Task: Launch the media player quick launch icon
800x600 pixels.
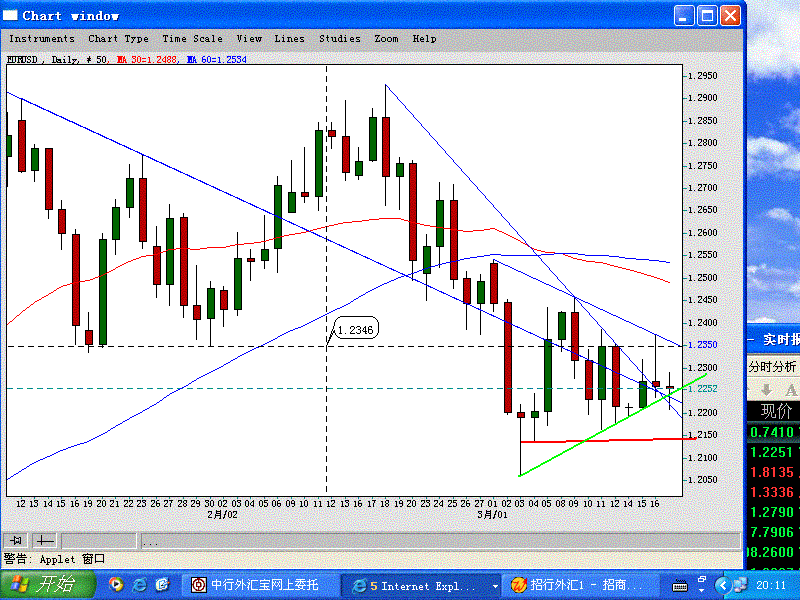Action: tap(116, 585)
